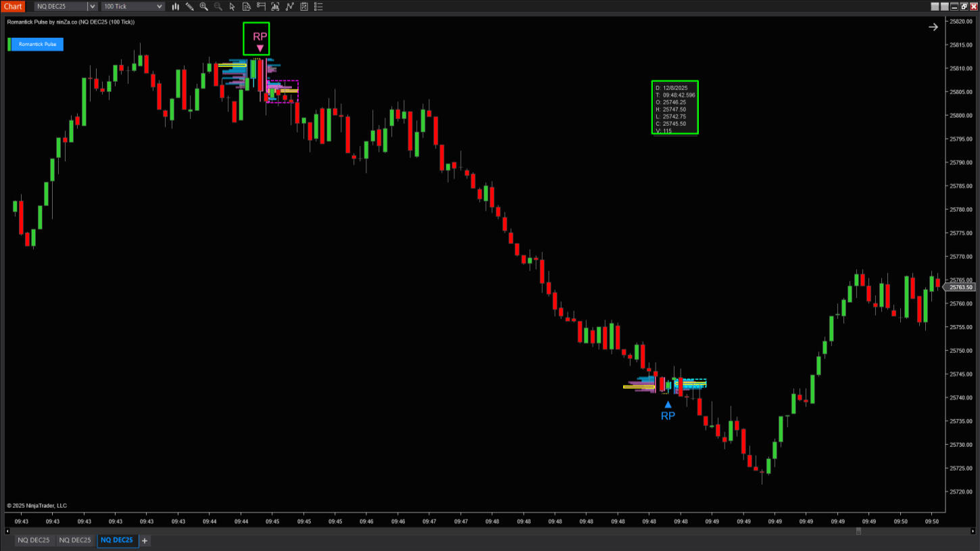Select the arrow cursor pointer tool
Viewport: 980px width, 551px height.
(x=232, y=7)
